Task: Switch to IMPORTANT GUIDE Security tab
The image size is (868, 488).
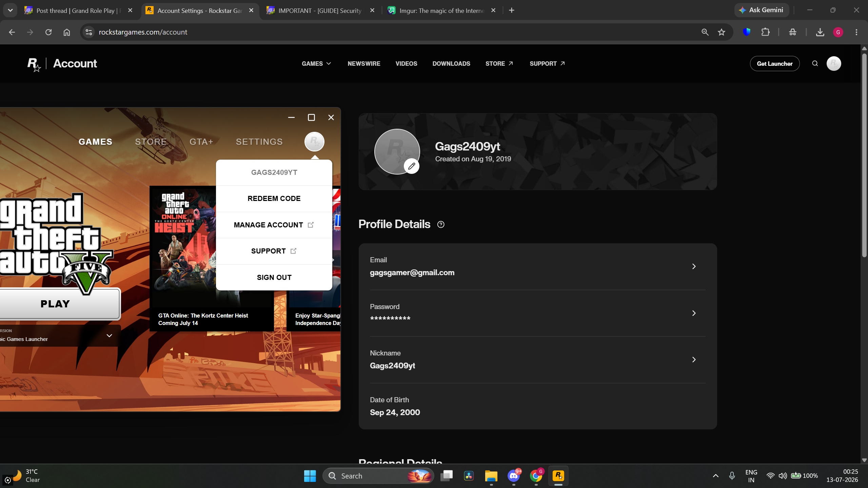Action: tap(320, 11)
